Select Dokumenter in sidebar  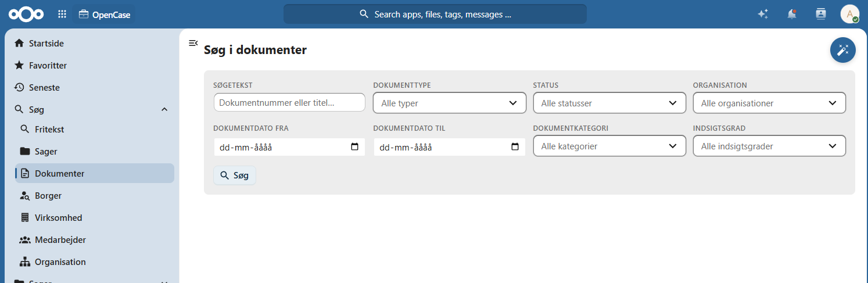tap(94, 174)
